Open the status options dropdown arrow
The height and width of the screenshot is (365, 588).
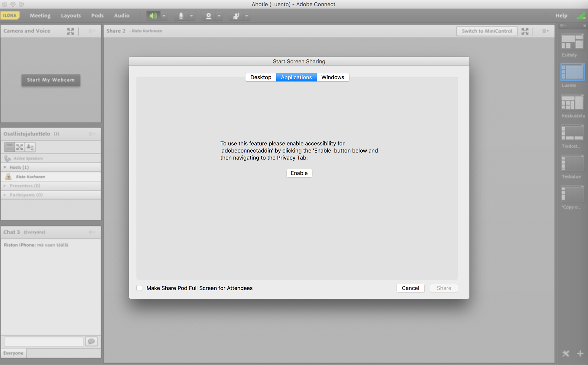[247, 16]
